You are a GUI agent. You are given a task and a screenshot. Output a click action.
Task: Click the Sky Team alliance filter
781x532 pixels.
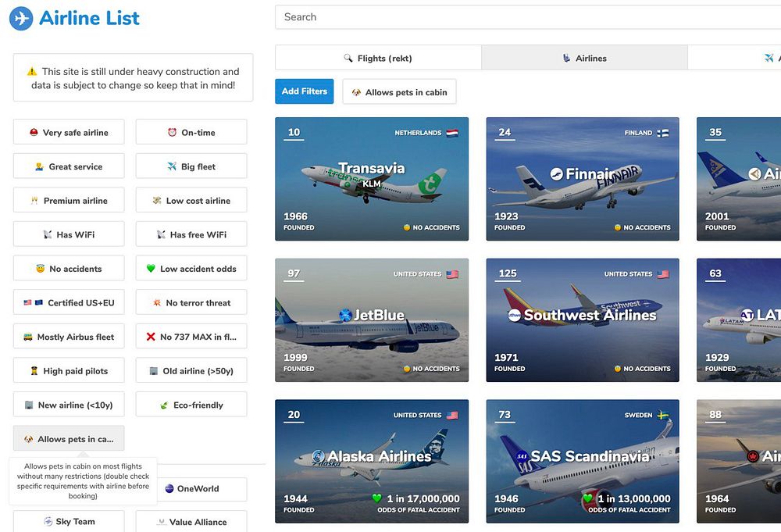(x=69, y=521)
